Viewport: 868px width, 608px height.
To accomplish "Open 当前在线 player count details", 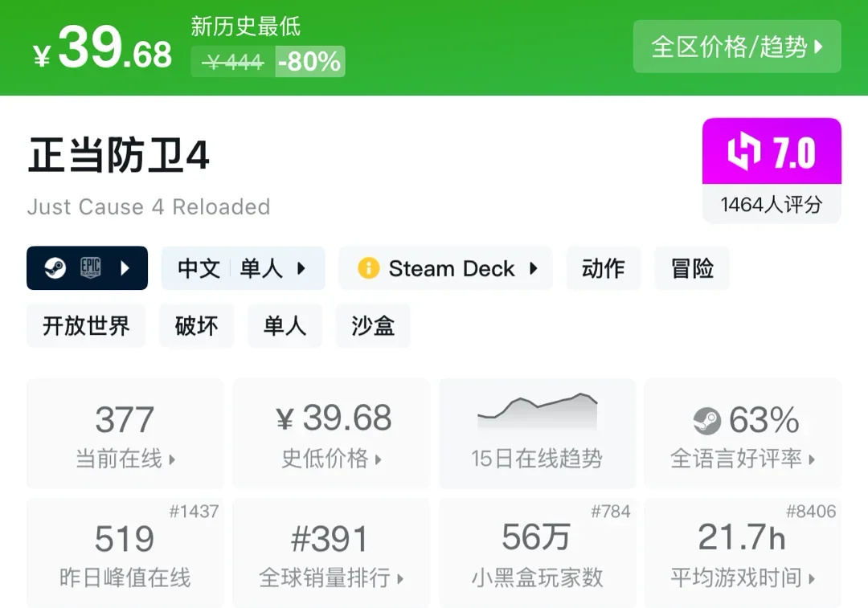I will [125, 435].
